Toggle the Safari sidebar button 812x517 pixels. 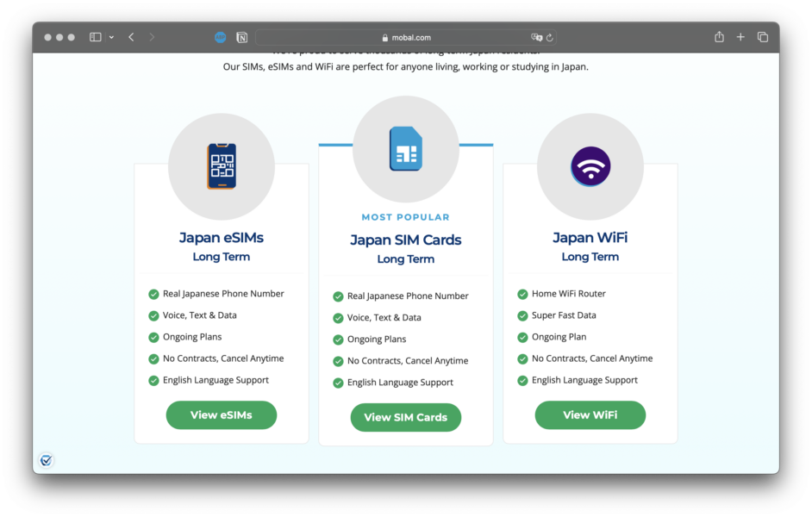96,37
